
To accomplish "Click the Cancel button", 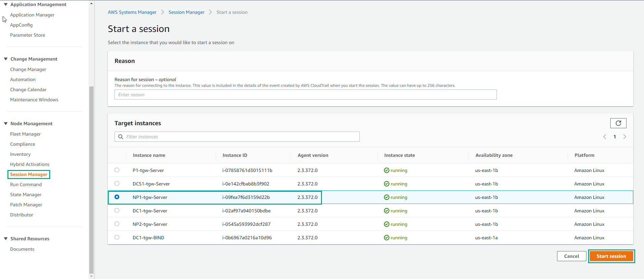I will (x=572, y=256).
